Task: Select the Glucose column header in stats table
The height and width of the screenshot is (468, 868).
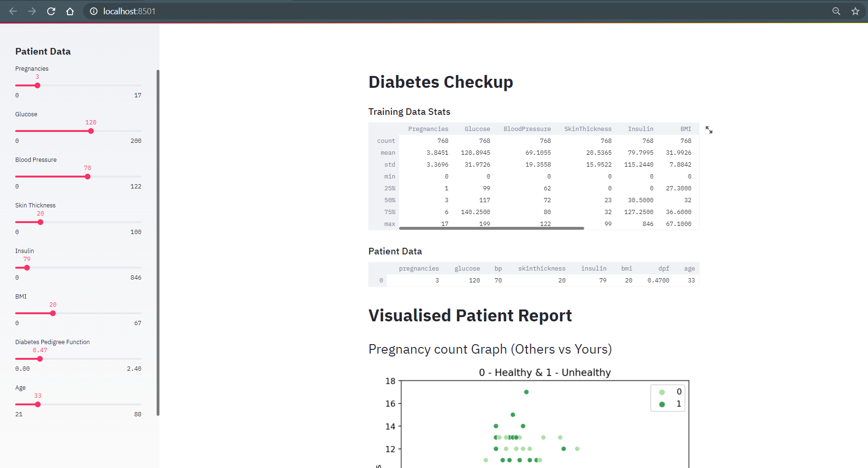Action: point(477,129)
